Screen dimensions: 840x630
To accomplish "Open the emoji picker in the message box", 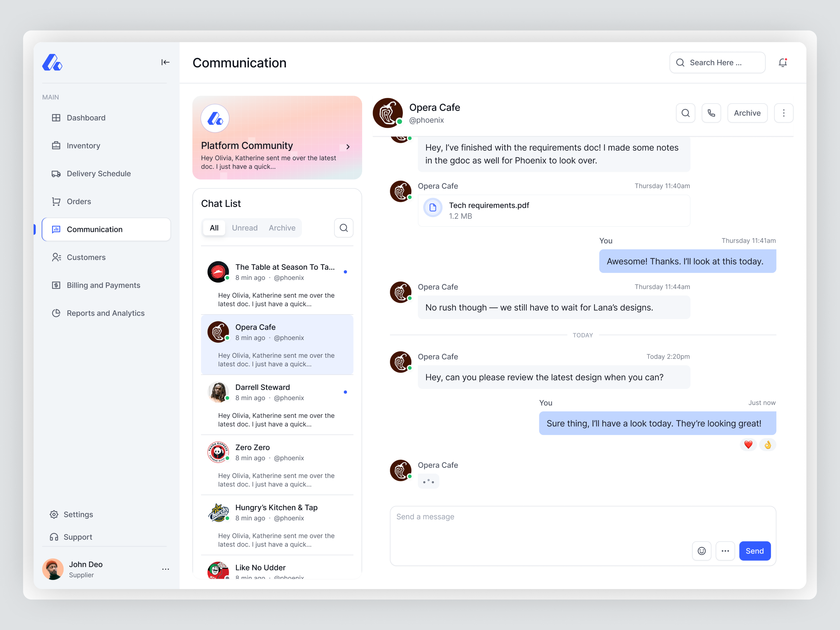I will click(702, 551).
